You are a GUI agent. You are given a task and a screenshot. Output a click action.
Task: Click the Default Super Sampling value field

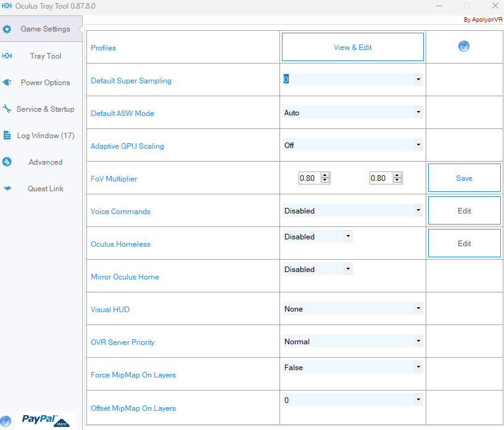click(348, 80)
